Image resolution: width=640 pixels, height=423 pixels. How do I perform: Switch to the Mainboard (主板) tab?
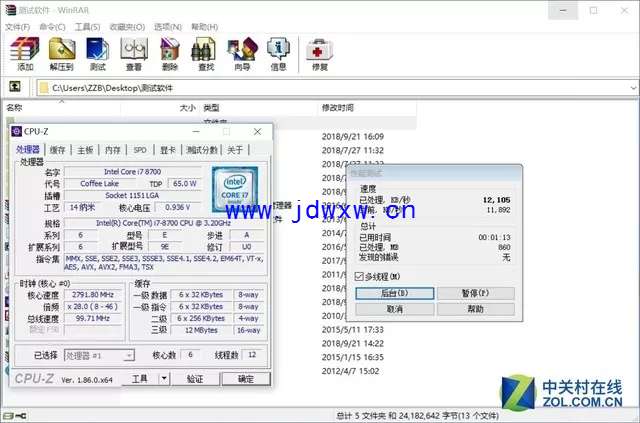point(85,150)
